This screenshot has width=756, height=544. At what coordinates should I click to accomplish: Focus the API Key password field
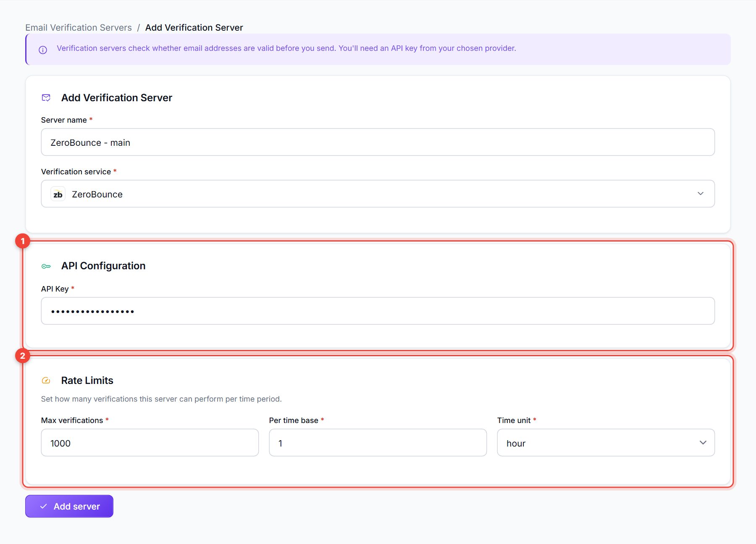[x=378, y=311]
